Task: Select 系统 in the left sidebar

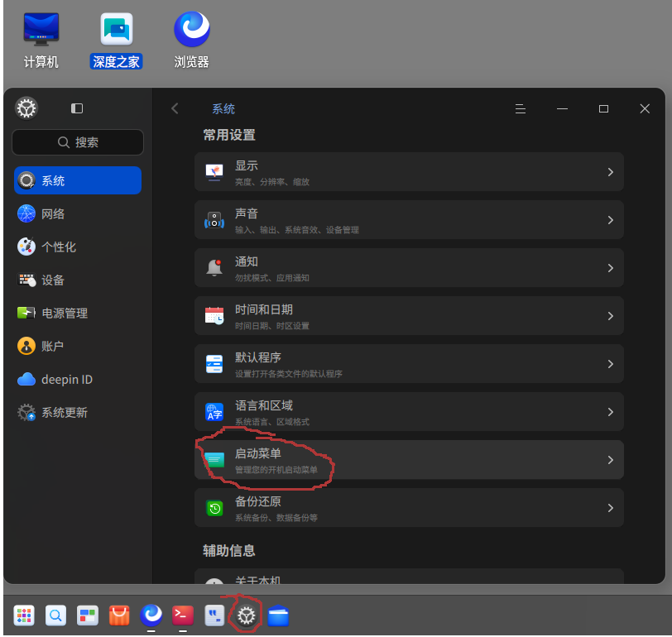Action: [x=78, y=180]
